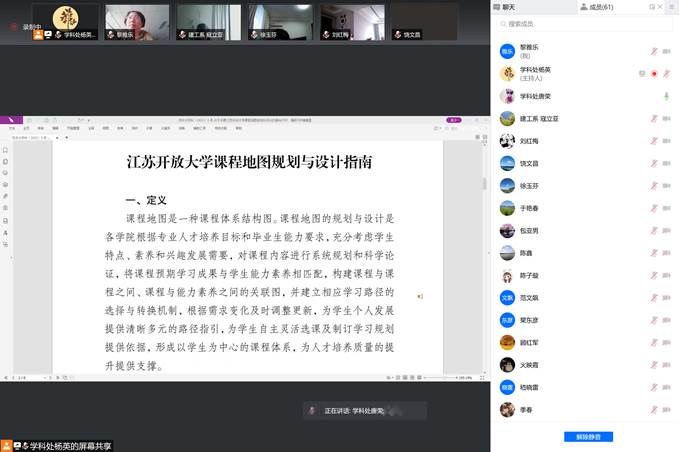Click the camera icon for 徐玉芬
Viewport: 679px width, 452px height.
666,186
